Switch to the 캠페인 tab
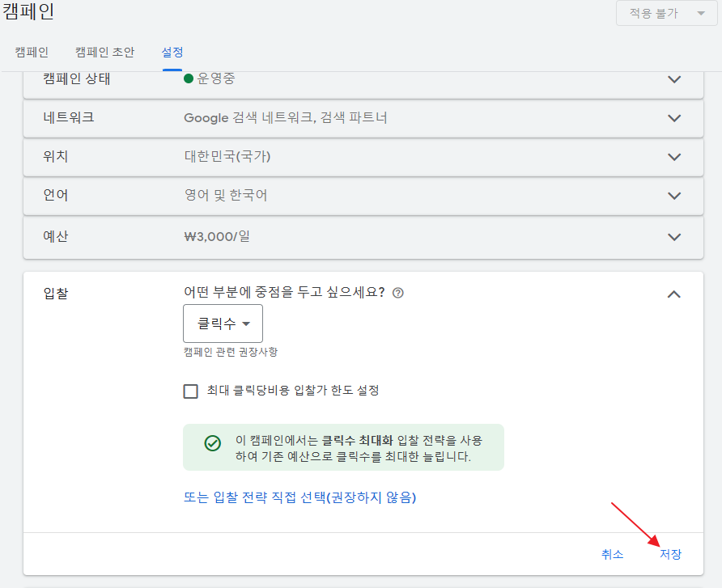This screenshot has width=722, height=588. (x=32, y=53)
